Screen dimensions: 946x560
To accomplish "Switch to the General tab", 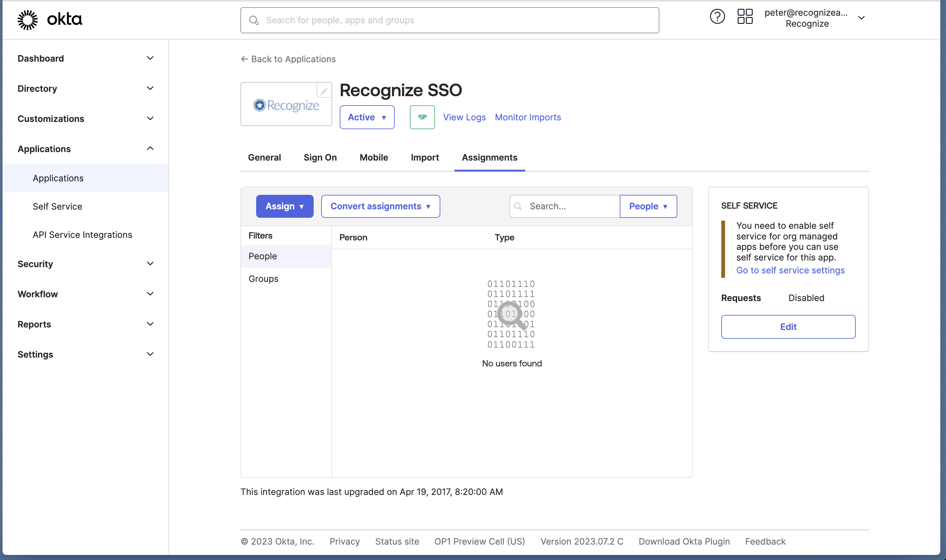I will (264, 158).
